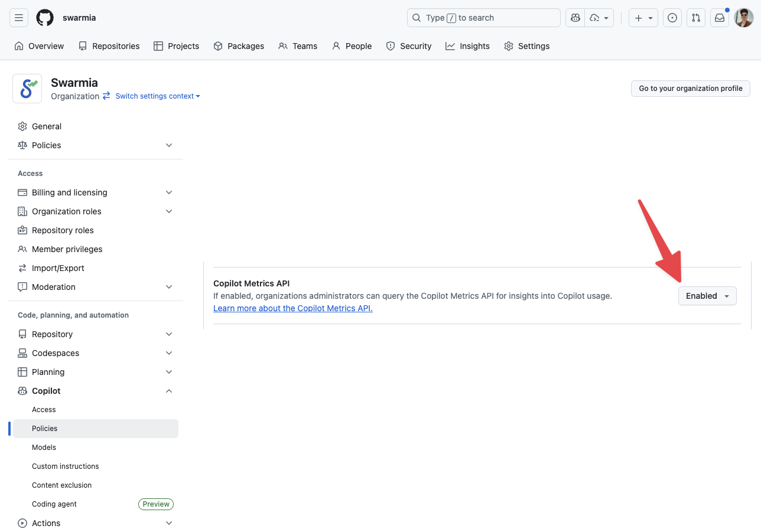Click the GitHub logo icon
This screenshot has width=761, height=532.
(45, 18)
